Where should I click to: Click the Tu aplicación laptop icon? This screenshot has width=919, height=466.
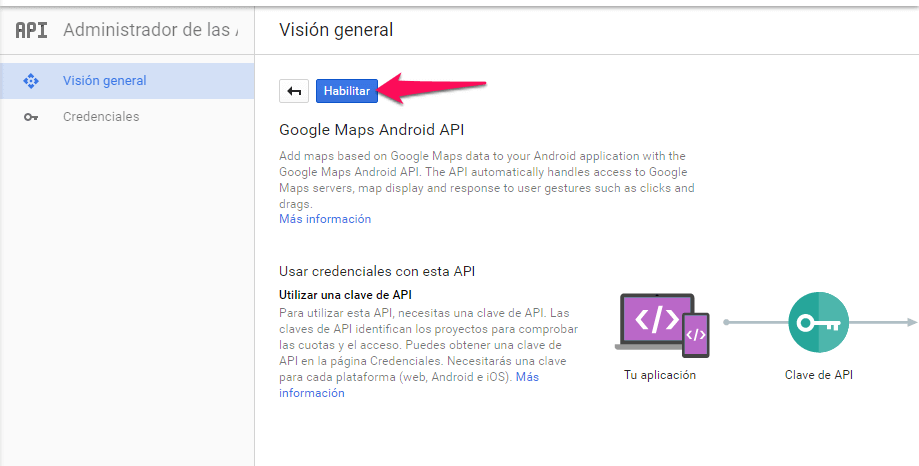662,325
